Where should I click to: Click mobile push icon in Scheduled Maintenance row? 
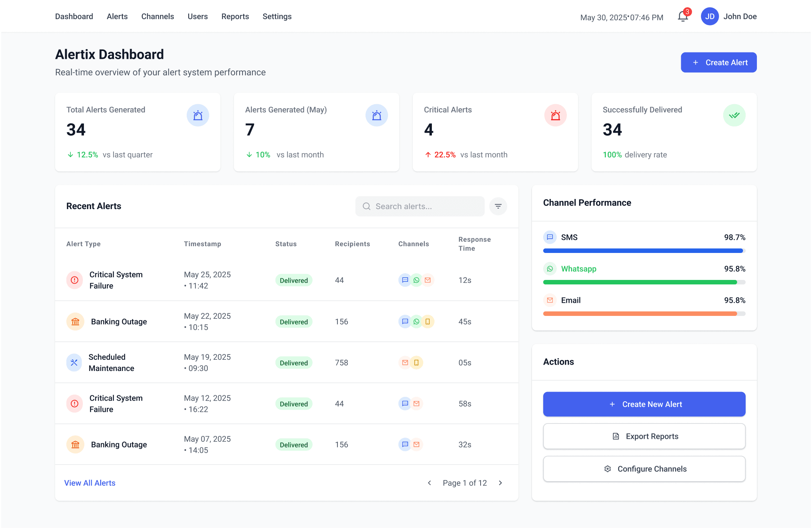pyautogui.click(x=416, y=363)
